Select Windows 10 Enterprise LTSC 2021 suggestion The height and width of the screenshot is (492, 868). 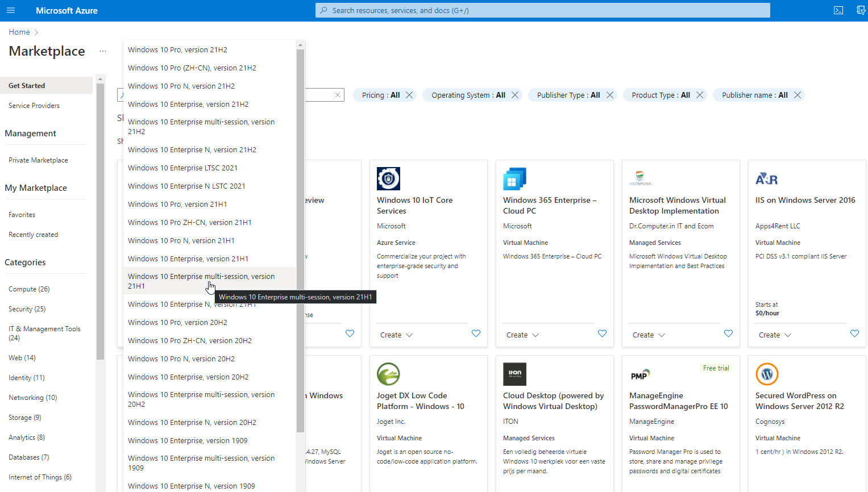pos(182,168)
